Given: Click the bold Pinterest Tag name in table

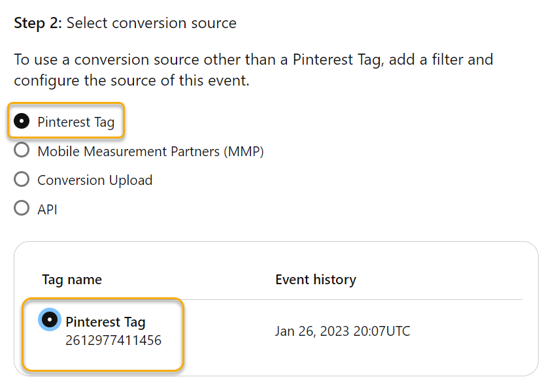Looking at the screenshot, I should [x=105, y=321].
